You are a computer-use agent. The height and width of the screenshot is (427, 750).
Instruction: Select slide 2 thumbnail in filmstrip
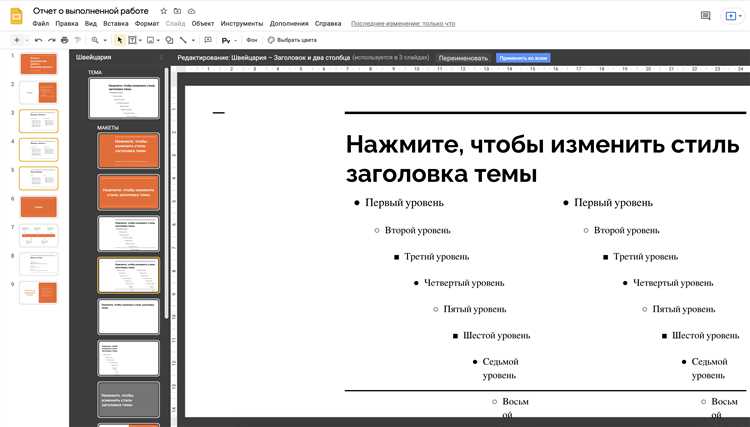click(x=38, y=92)
